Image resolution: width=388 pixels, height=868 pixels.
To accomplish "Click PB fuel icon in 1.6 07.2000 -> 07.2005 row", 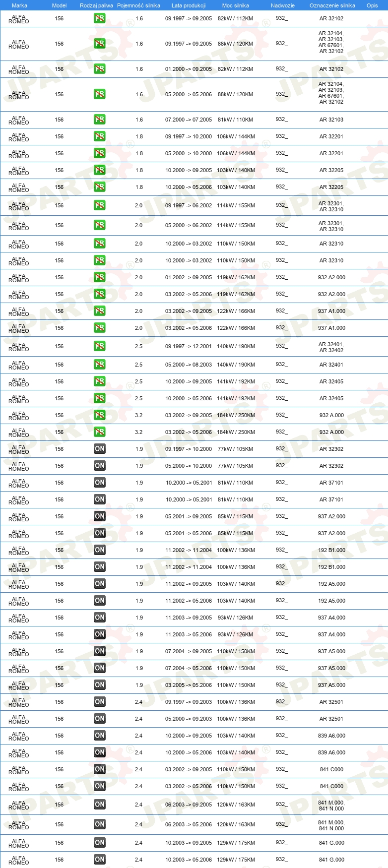I will [100, 120].
